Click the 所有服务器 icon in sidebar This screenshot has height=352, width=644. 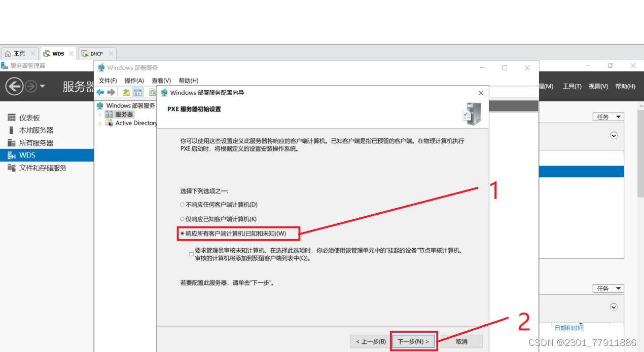click(11, 143)
